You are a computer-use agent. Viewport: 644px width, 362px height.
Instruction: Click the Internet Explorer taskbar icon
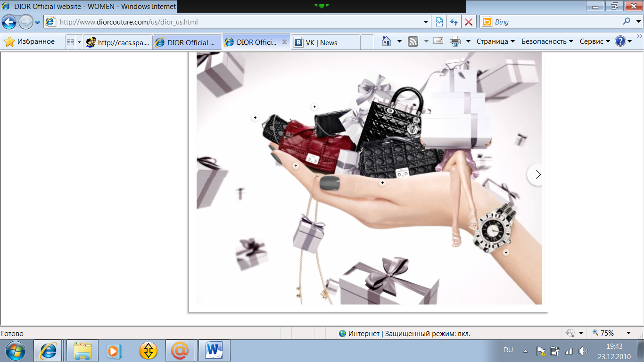tap(48, 351)
